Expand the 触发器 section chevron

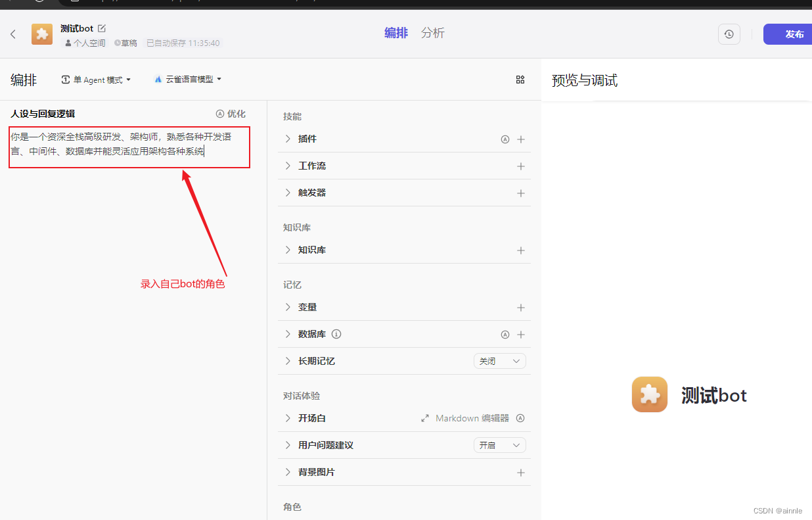click(x=288, y=193)
